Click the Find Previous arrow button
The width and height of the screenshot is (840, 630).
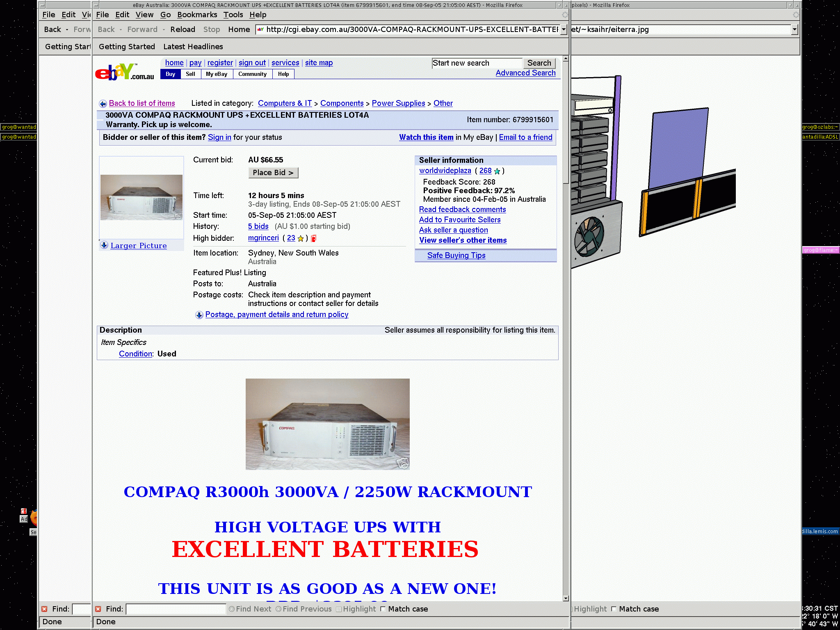point(304,609)
